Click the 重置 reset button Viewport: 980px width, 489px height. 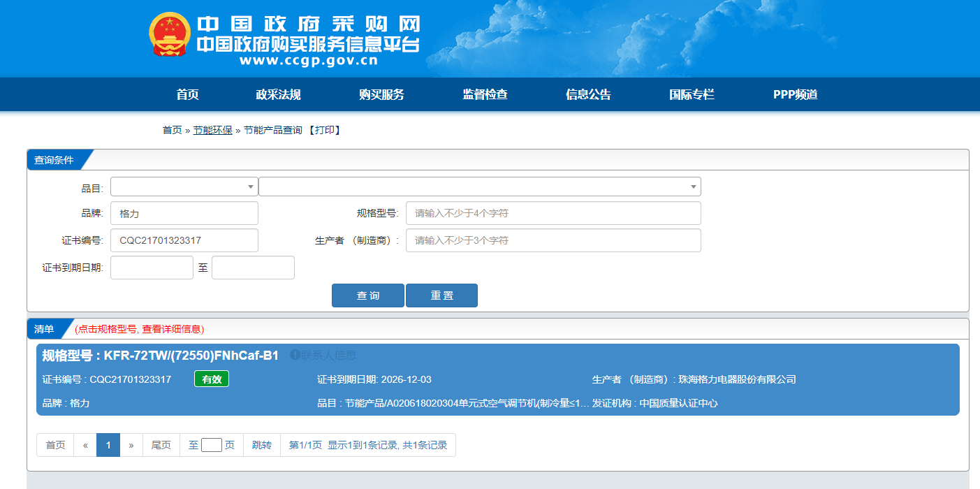(x=441, y=295)
